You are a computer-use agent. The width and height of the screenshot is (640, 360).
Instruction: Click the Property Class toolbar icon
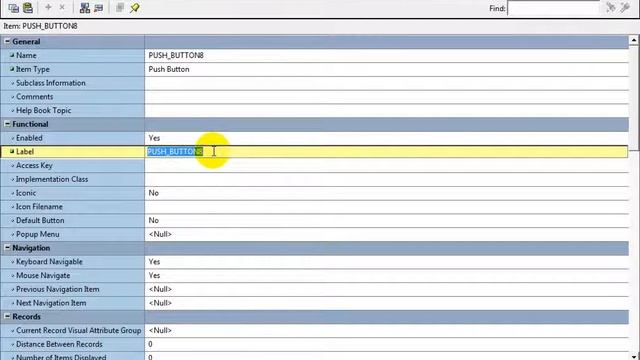[x=84, y=8]
